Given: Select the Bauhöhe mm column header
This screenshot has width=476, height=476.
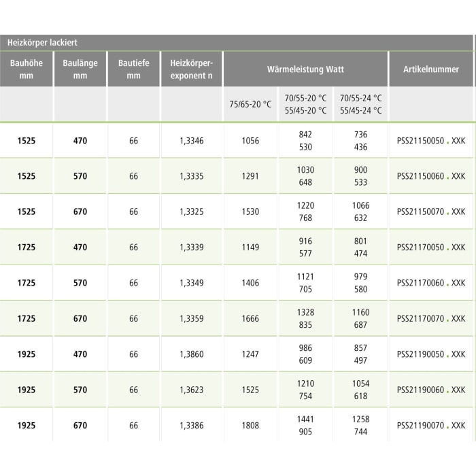Looking at the screenshot, I should [27, 69].
